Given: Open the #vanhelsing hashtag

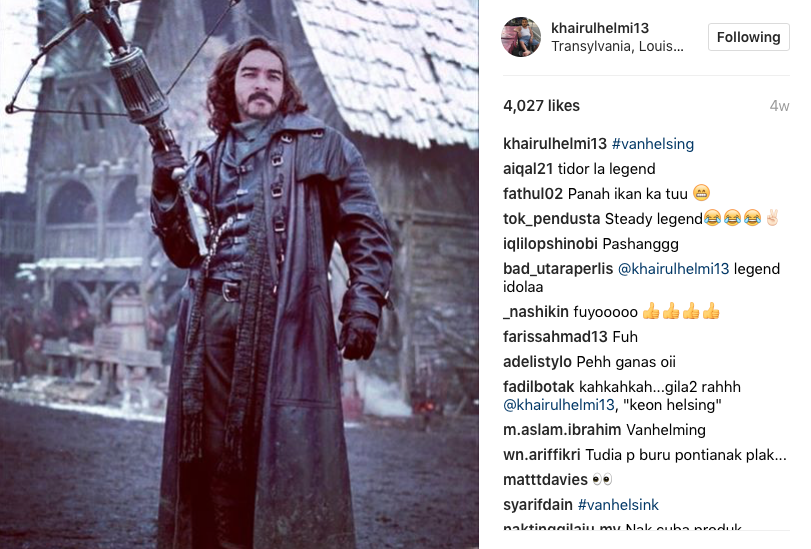Looking at the screenshot, I should coord(653,144).
